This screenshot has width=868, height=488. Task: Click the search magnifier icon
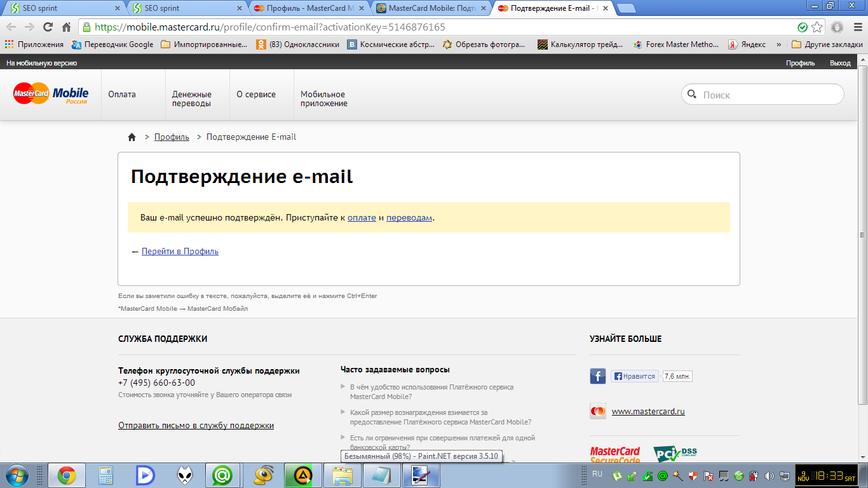coord(692,94)
